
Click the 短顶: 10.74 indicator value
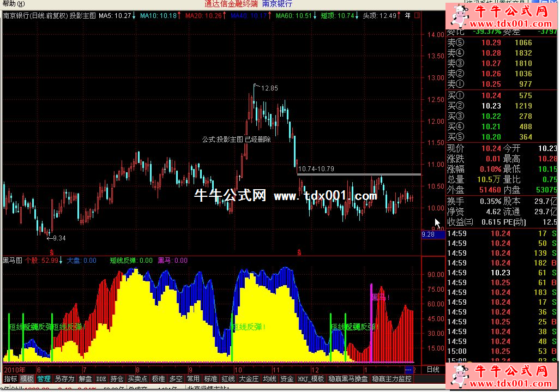pos(340,15)
